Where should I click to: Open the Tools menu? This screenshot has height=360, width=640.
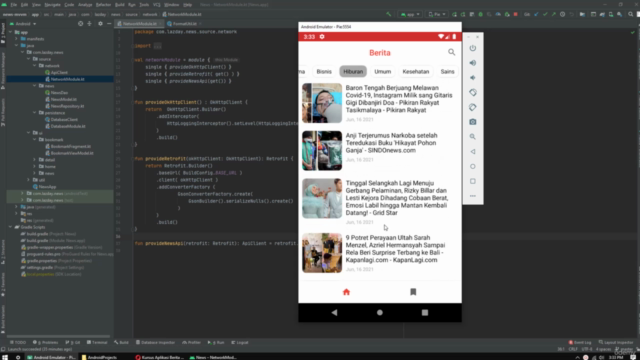144,4
